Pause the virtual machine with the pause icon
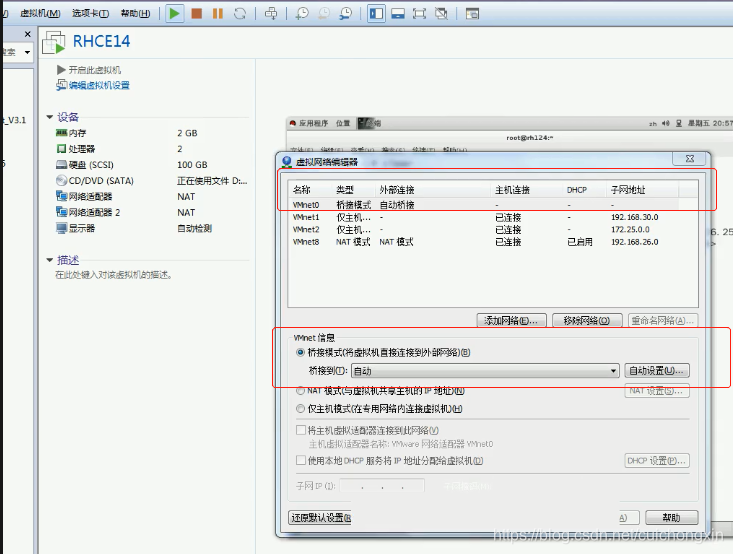Image resolution: width=733 pixels, height=554 pixels. [218, 14]
